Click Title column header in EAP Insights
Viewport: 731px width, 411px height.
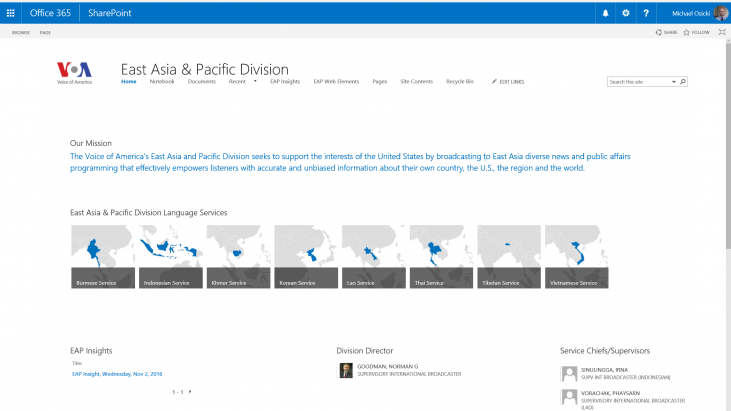click(77, 363)
